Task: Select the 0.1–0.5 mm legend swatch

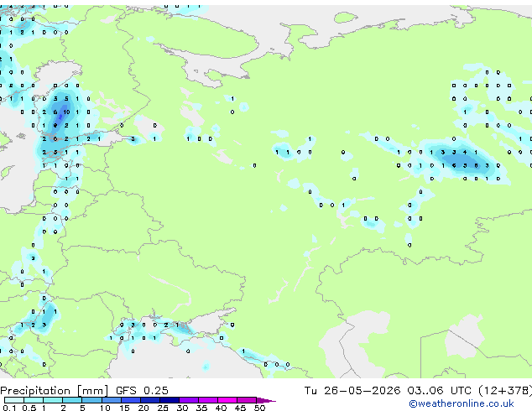Action: point(14,400)
